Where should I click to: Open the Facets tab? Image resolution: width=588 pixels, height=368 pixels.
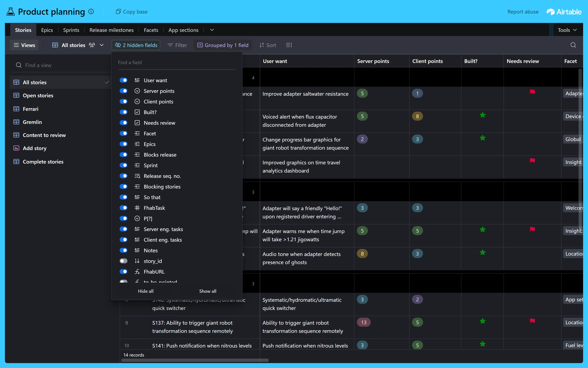tap(151, 30)
